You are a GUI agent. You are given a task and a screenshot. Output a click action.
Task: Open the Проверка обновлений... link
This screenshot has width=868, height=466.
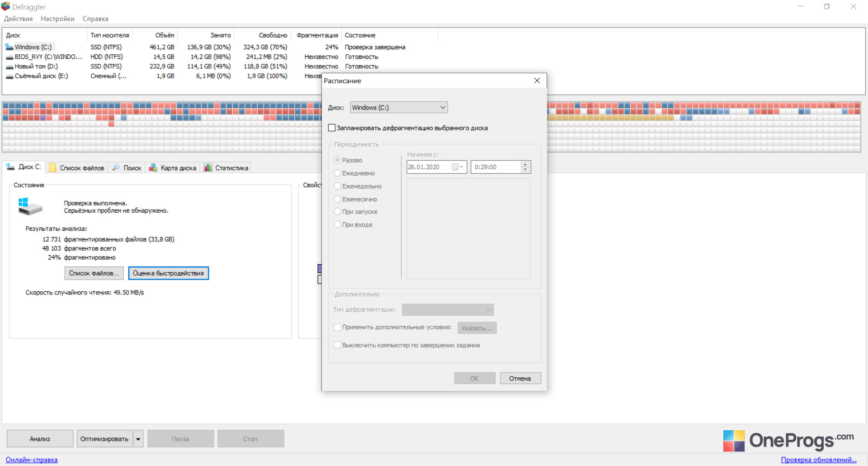coord(819,460)
